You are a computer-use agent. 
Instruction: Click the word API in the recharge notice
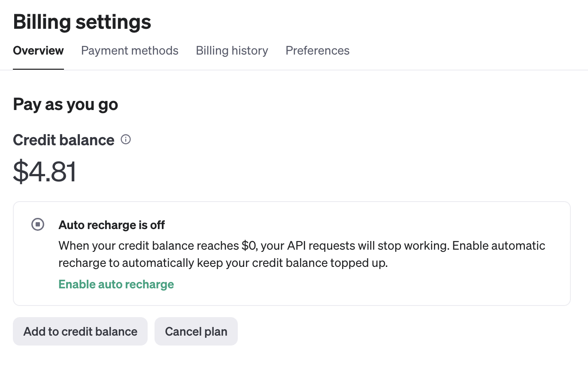pyautogui.click(x=296, y=246)
